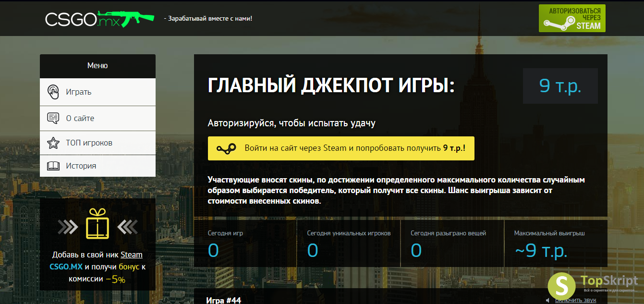
Task: Click the 'Сегодня игр' statistic
Action: pos(245,243)
